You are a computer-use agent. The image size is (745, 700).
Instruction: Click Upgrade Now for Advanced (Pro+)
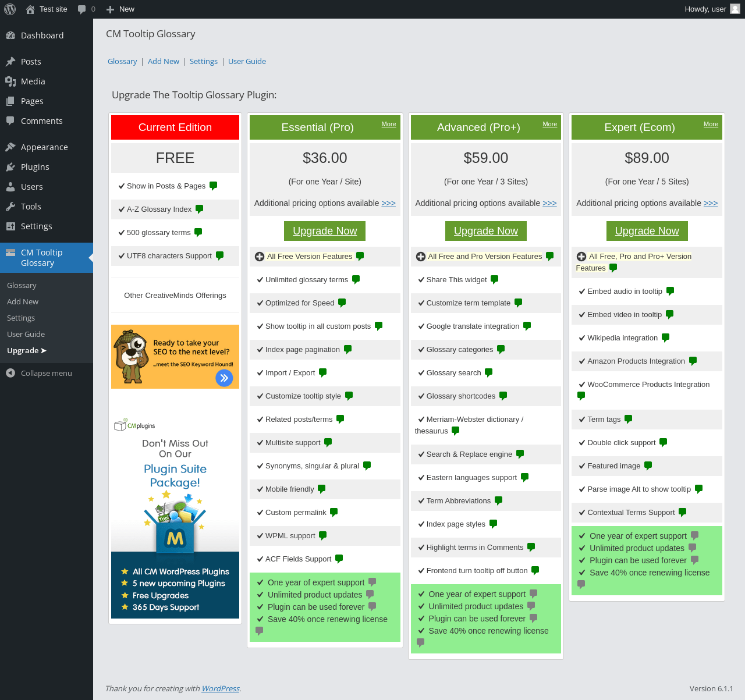pos(486,231)
